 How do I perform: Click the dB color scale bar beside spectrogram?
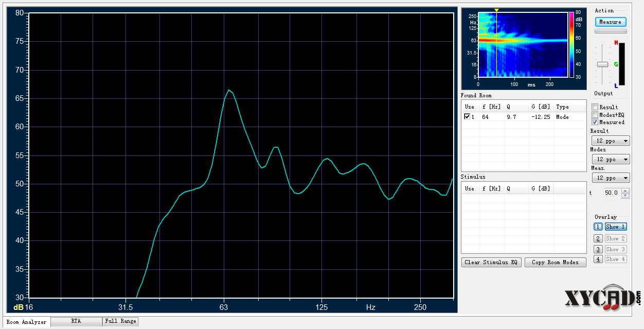pos(571,45)
